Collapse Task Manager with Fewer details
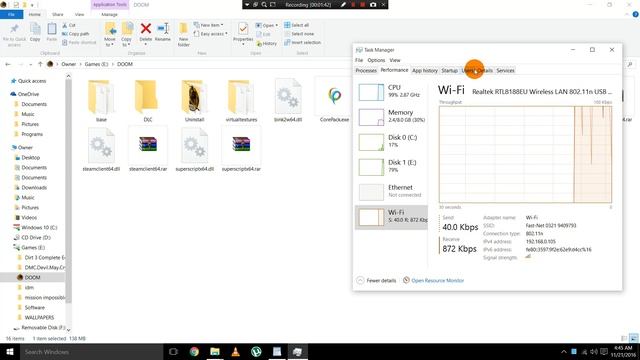 tap(377, 280)
